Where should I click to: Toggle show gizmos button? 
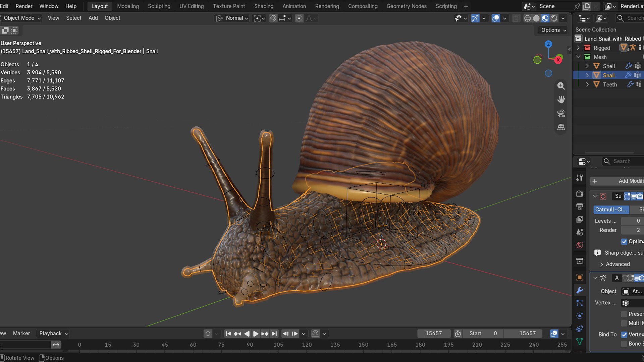pyautogui.click(x=475, y=18)
